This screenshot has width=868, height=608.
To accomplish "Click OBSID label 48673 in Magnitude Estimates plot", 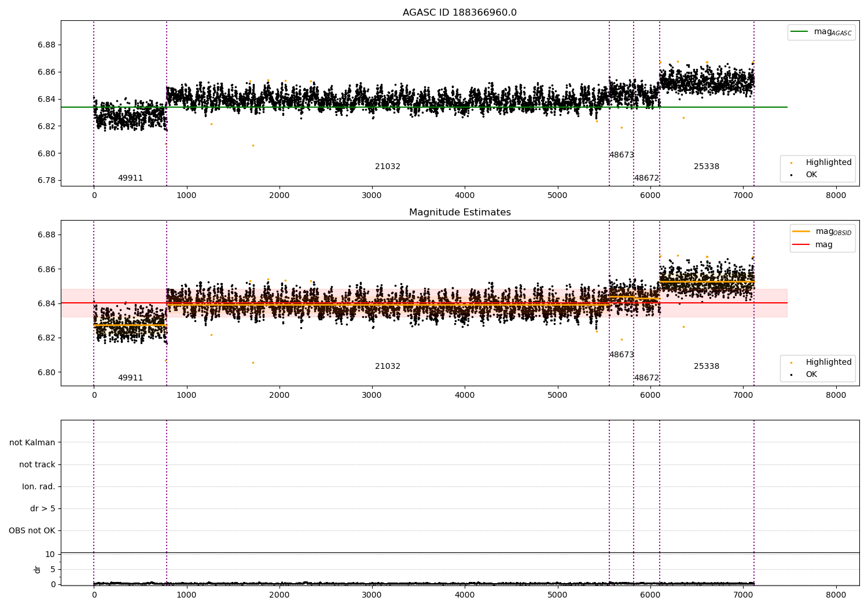I will click(621, 355).
